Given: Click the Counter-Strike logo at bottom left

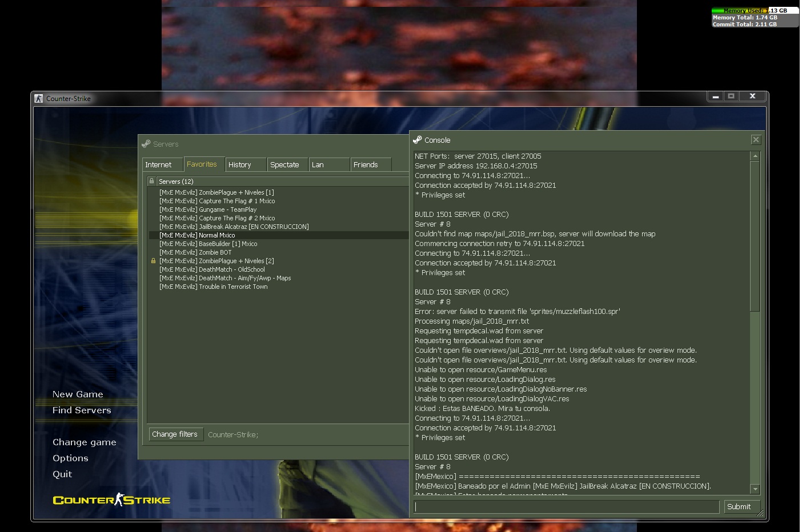Looking at the screenshot, I should pos(111,500).
